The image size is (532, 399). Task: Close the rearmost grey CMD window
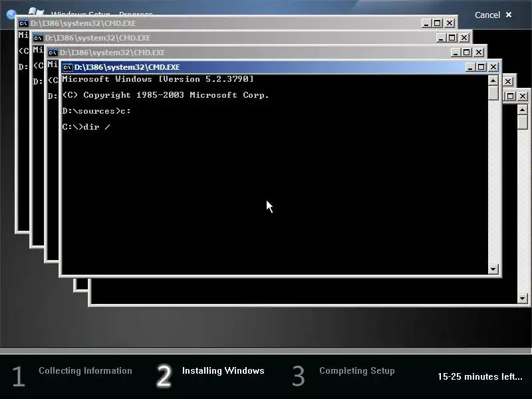[450, 23]
